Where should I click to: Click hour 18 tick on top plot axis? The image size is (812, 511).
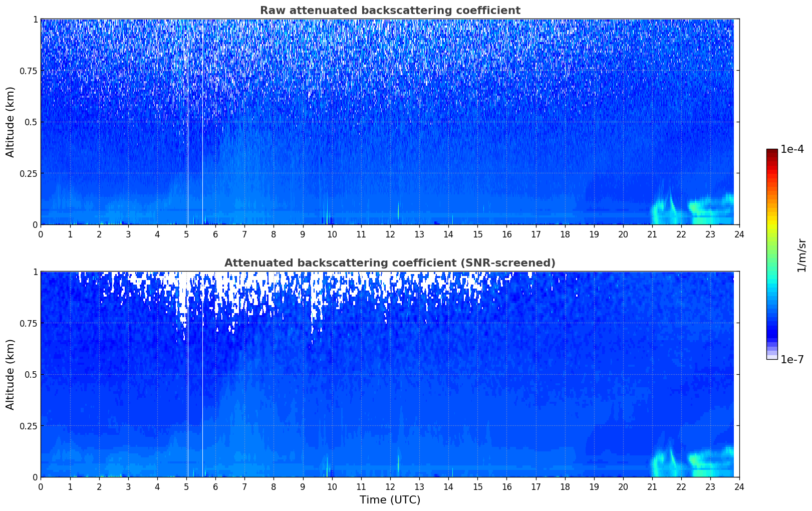[x=565, y=234]
